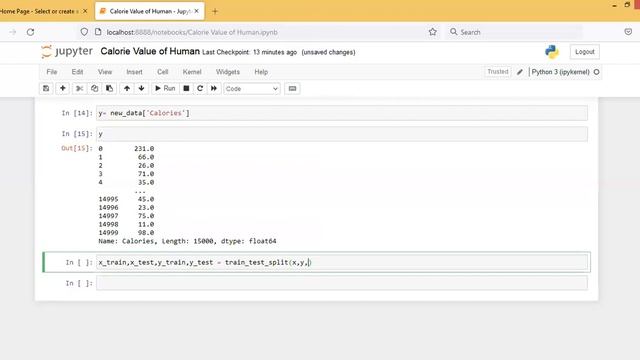Click output row 14995 value 45.0
Screen dimensions: 640x360
[146, 199]
